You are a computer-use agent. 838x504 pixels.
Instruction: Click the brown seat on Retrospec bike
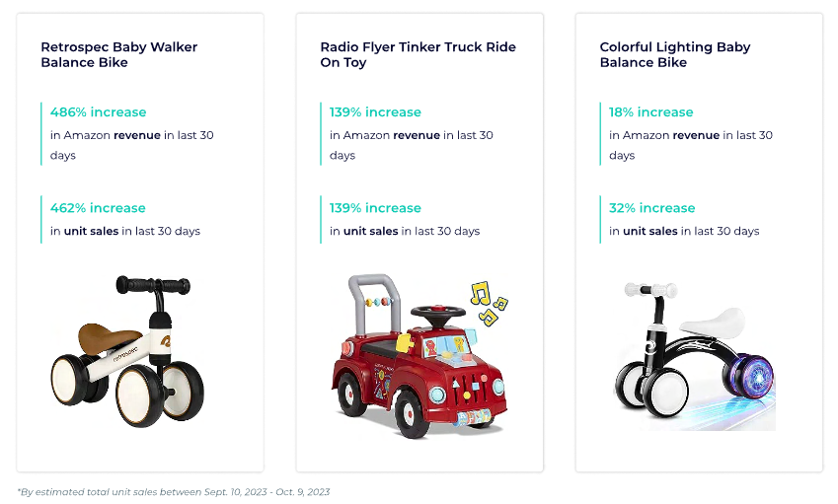coord(108,337)
